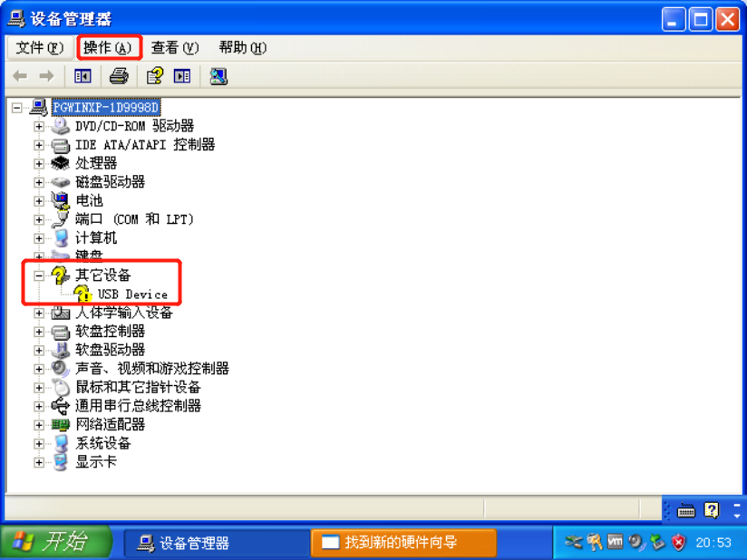Screen dimensions: 747x560
Task: Click the 开始 Start button
Action: coord(55,542)
